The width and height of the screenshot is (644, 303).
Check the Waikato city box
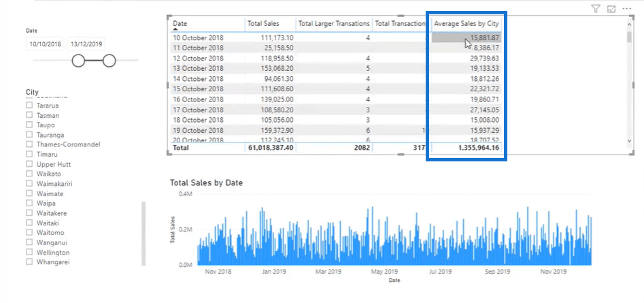coord(29,174)
